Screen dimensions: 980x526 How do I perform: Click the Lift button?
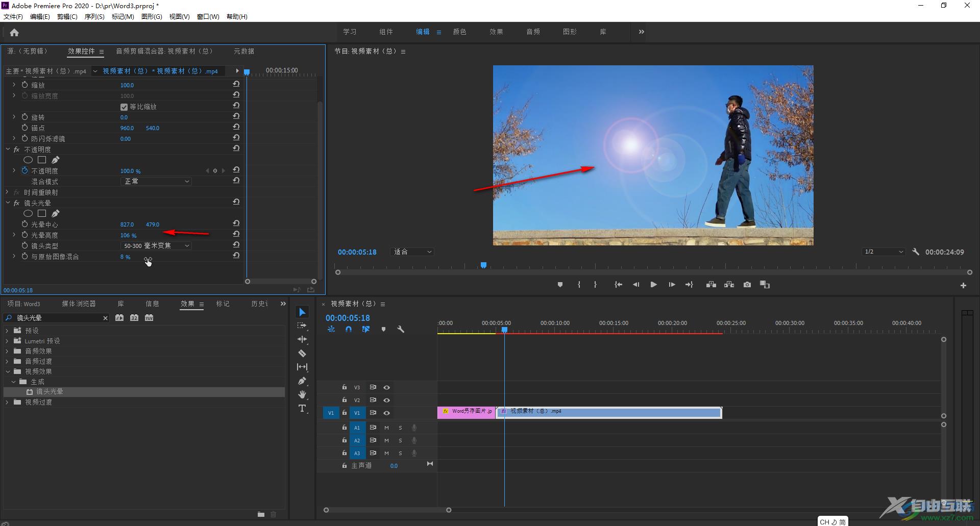pyautogui.click(x=711, y=285)
